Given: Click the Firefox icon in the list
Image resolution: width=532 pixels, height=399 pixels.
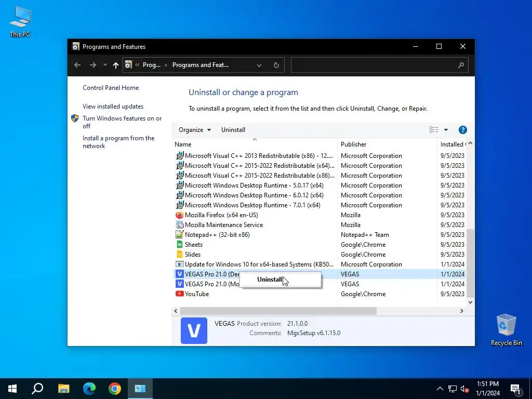Looking at the screenshot, I should pyautogui.click(x=179, y=215).
